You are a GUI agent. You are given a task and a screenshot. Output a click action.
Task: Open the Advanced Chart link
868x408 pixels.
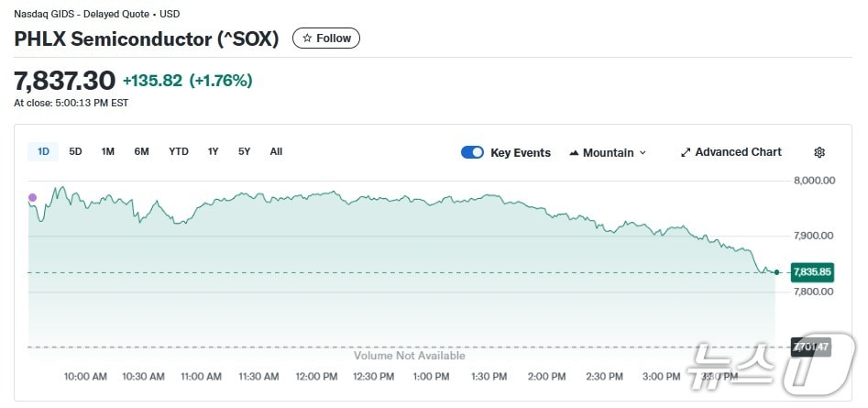point(738,152)
